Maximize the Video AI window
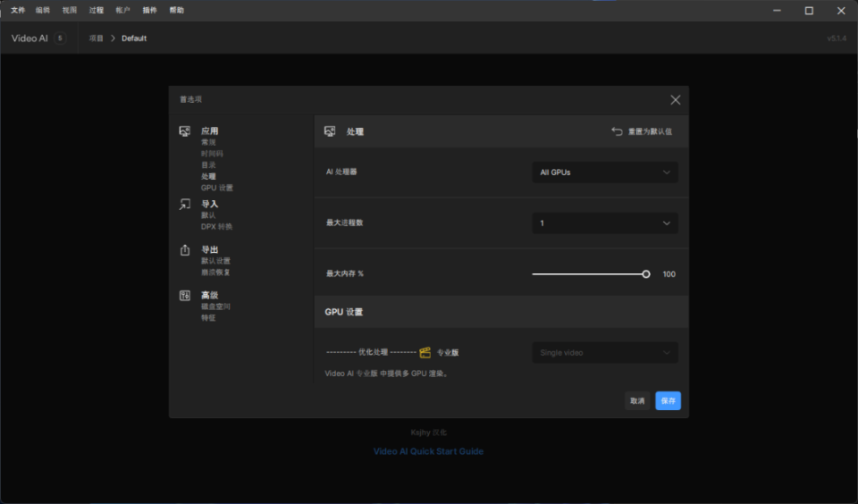The height and width of the screenshot is (504, 858). click(809, 11)
